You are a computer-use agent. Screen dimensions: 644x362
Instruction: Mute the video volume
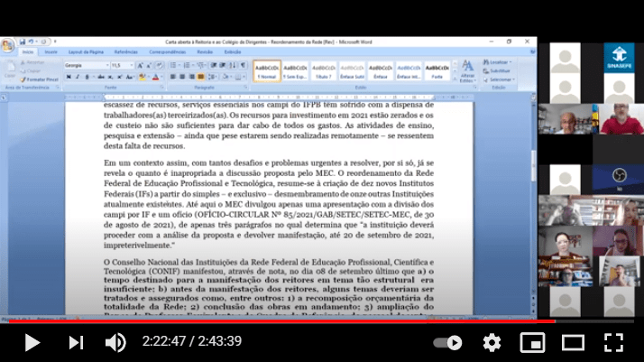(x=115, y=342)
